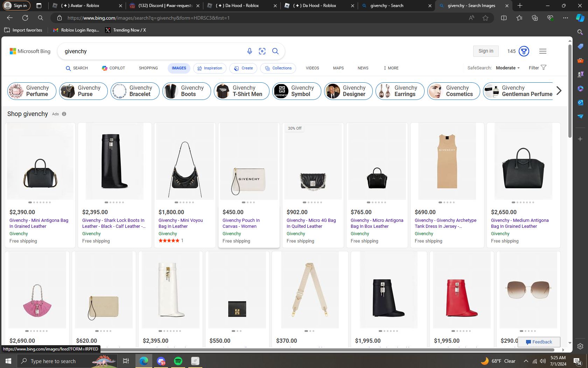Click the Feedback button
Image resolution: width=588 pixels, height=368 pixels.
tap(539, 342)
